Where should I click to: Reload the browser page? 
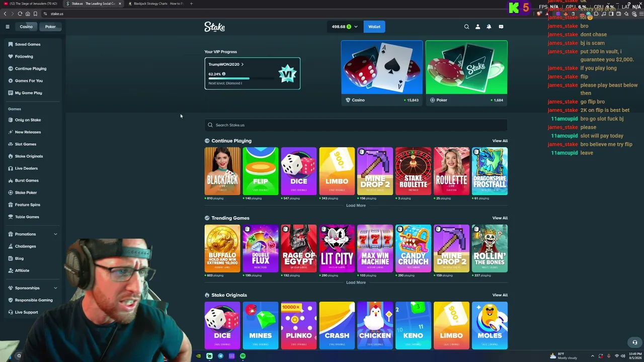pos(20,14)
